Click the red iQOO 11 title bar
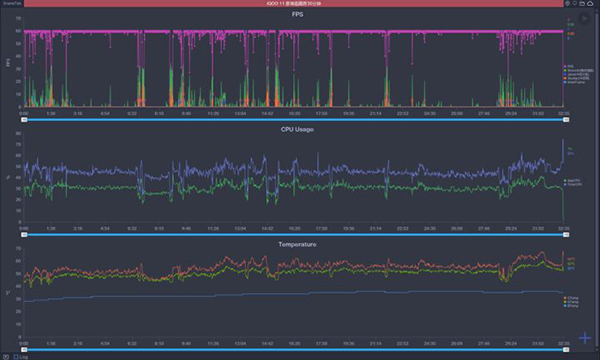This screenshot has height=360, width=600. tap(293, 3)
